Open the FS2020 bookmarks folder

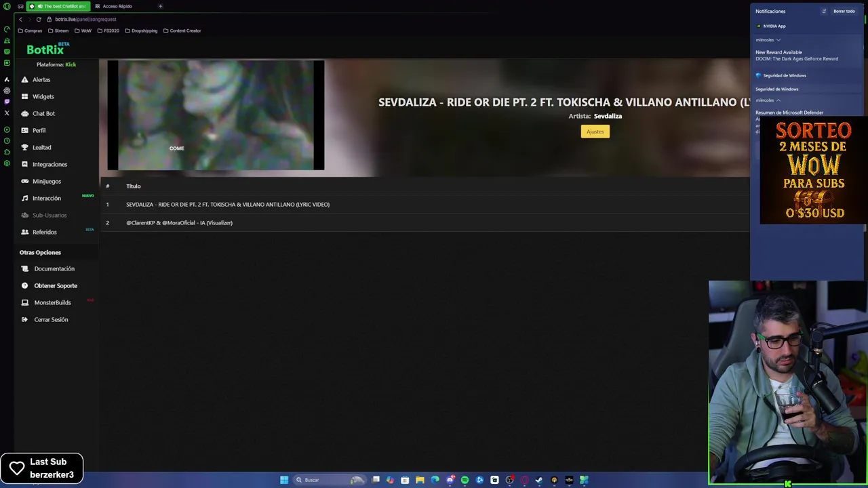[108, 30]
